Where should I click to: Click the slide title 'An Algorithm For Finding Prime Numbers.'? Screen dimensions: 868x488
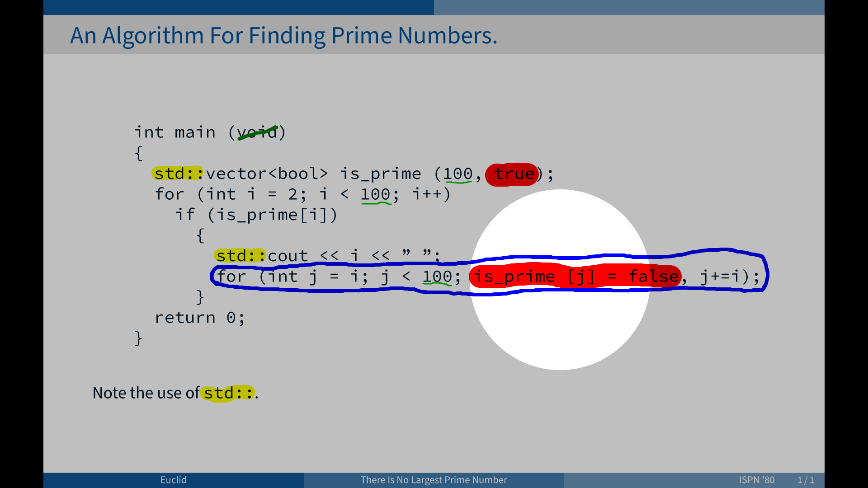click(x=283, y=36)
